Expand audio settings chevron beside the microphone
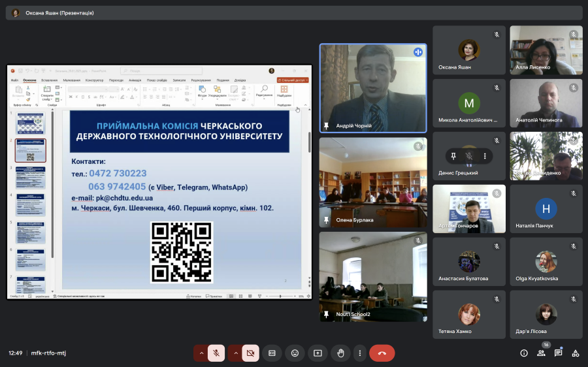 (201, 353)
